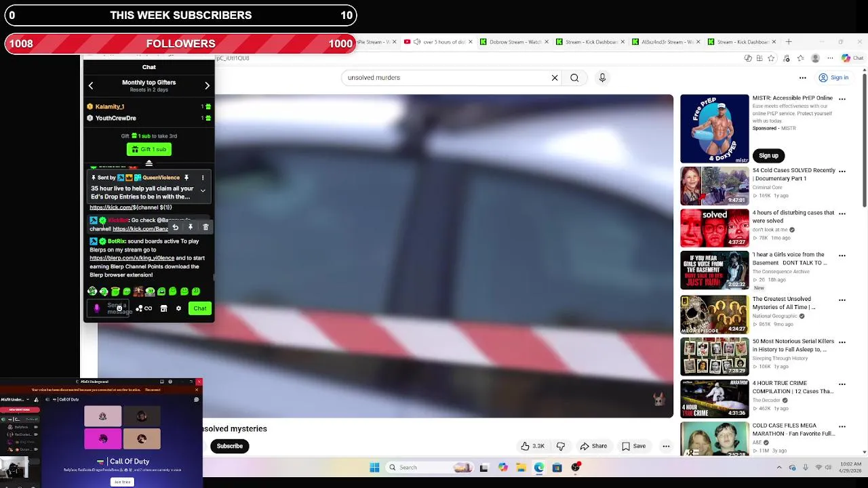The width and height of the screenshot is (868, 488).
Task: Open the Discord inbox icon in title bar
Action: tap(161, 382)
